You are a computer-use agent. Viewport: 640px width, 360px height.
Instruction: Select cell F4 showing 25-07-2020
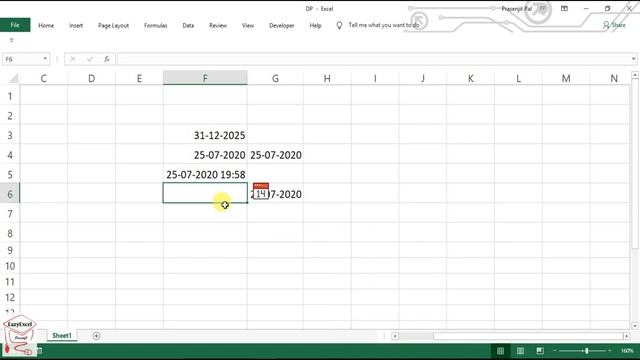[x=205, y=155]
